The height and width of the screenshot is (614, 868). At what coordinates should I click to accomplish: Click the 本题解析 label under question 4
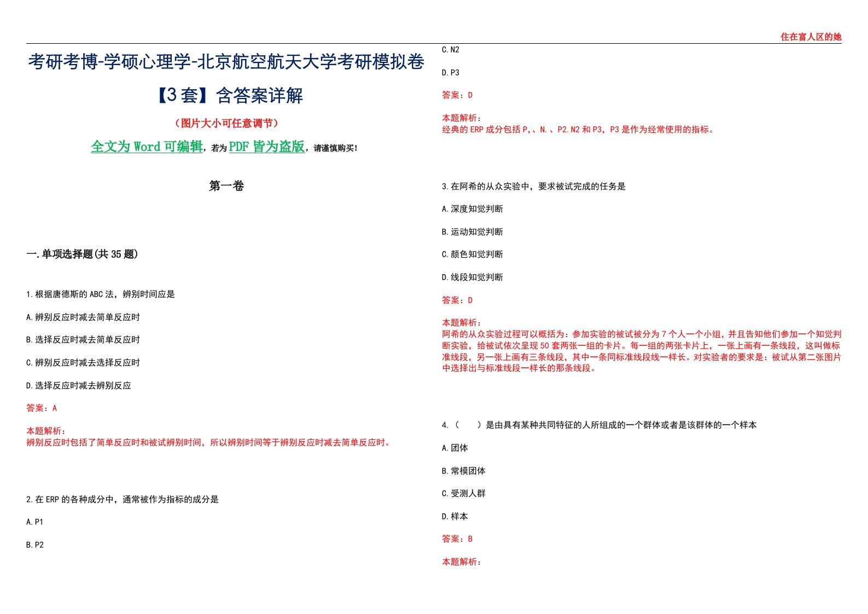coord(462,562)
